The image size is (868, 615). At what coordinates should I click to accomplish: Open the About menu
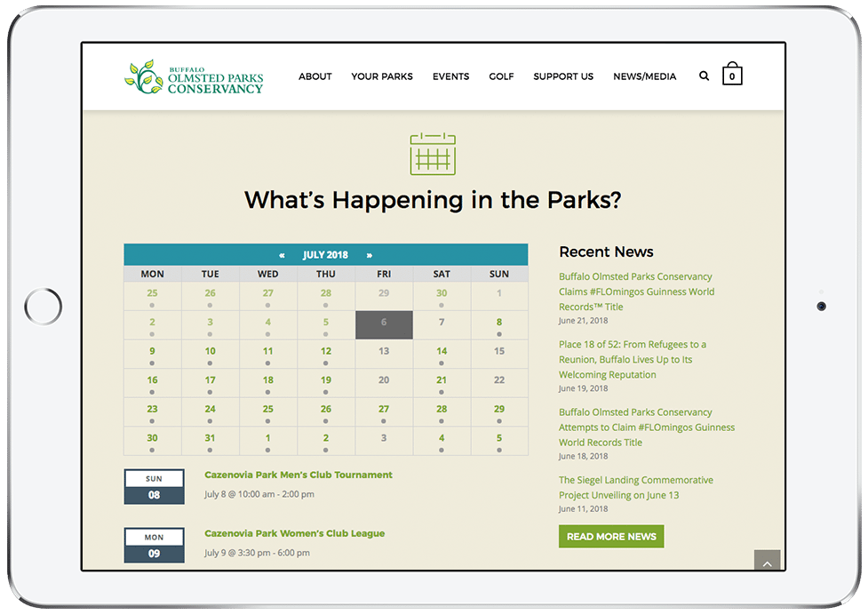[x=315, y=76]
